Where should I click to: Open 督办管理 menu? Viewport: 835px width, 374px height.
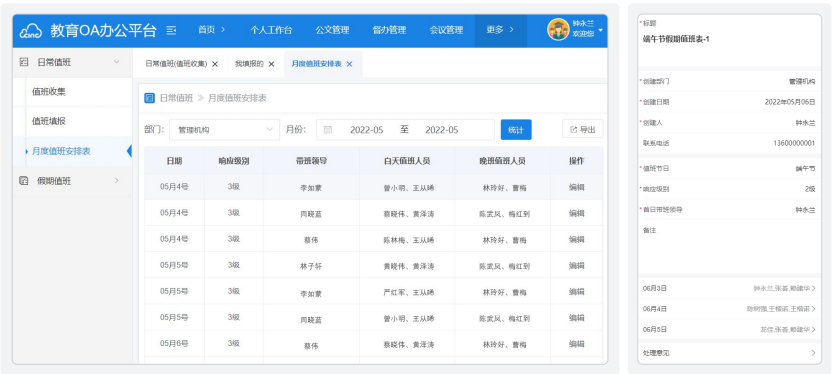[389, 30]
